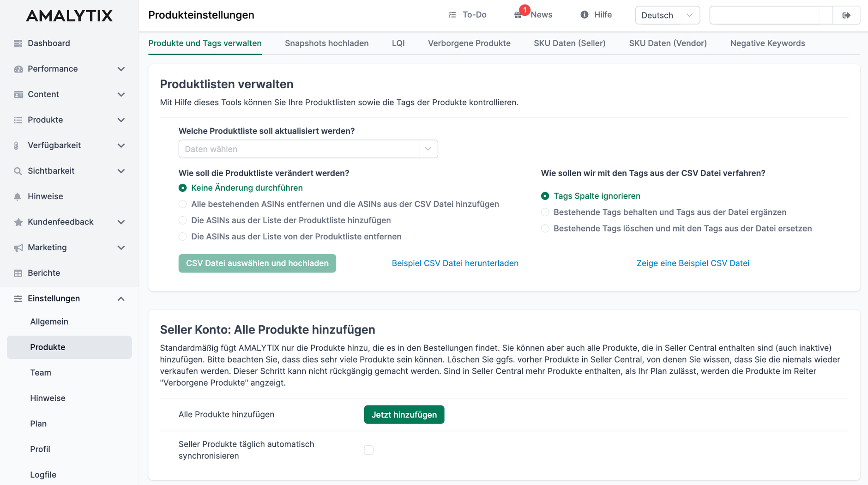Open Logfile settings submenu
Viewport: 868px width, 485px height.
point(43,475)
